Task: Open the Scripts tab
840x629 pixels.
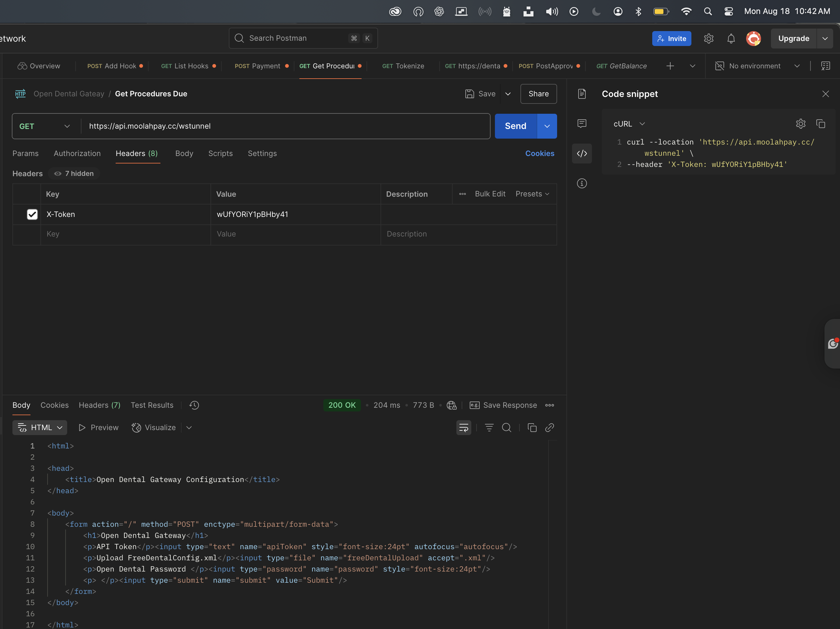Action: coord(220,153)
